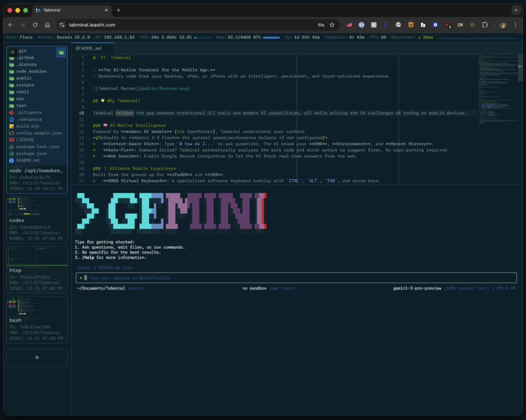Open the Extensions puzzle menu
The width and height of the screenshot is (526, 420).
coord(485,25)
